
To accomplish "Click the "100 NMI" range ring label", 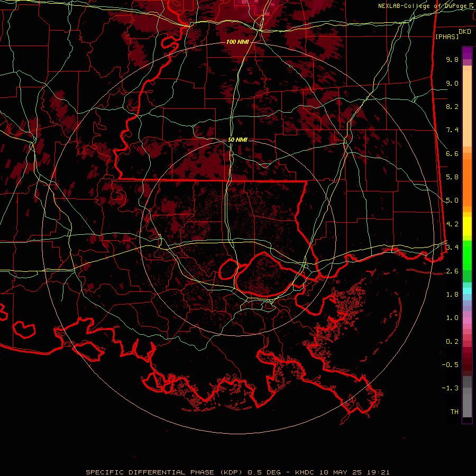I will 237,42.
